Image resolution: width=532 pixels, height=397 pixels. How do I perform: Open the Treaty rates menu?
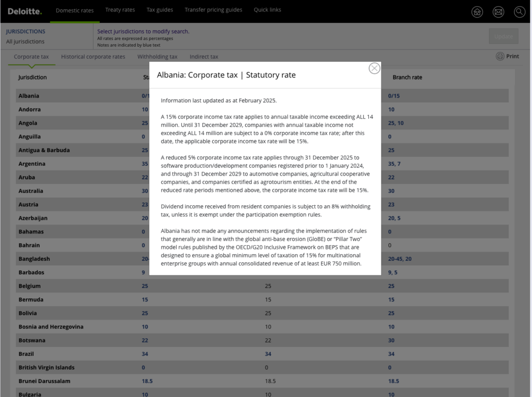tap(120, 10)
